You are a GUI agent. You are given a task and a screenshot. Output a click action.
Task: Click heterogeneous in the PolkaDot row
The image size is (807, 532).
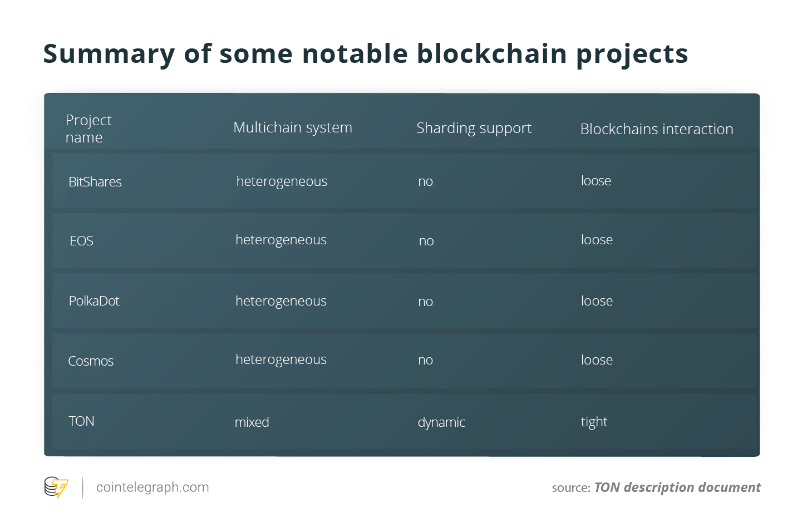(281, 301)
